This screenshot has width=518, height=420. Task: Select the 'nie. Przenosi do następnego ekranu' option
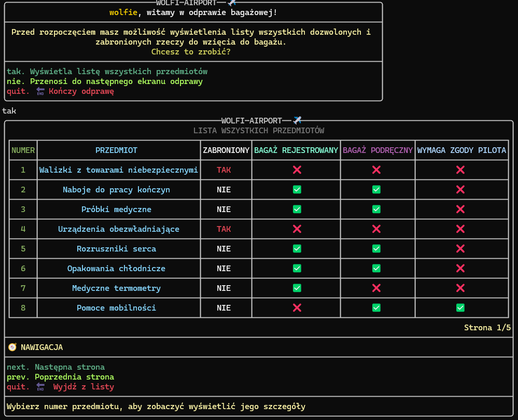105,81
